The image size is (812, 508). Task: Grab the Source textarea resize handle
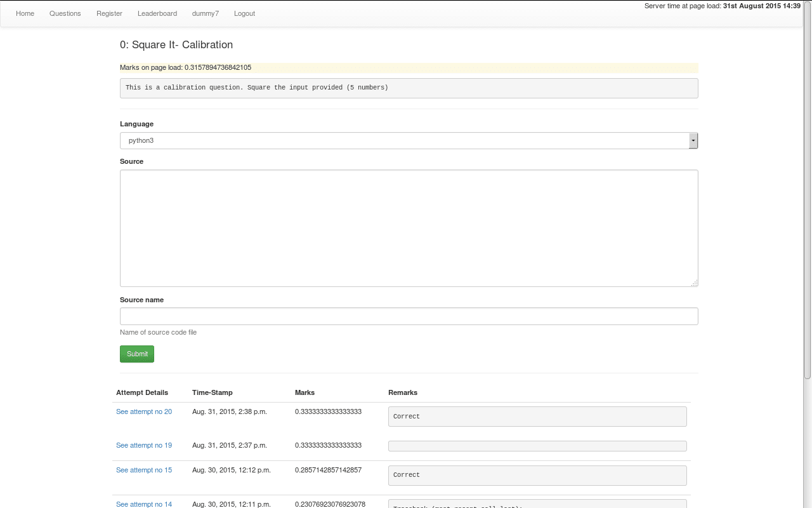coord(695,283)
